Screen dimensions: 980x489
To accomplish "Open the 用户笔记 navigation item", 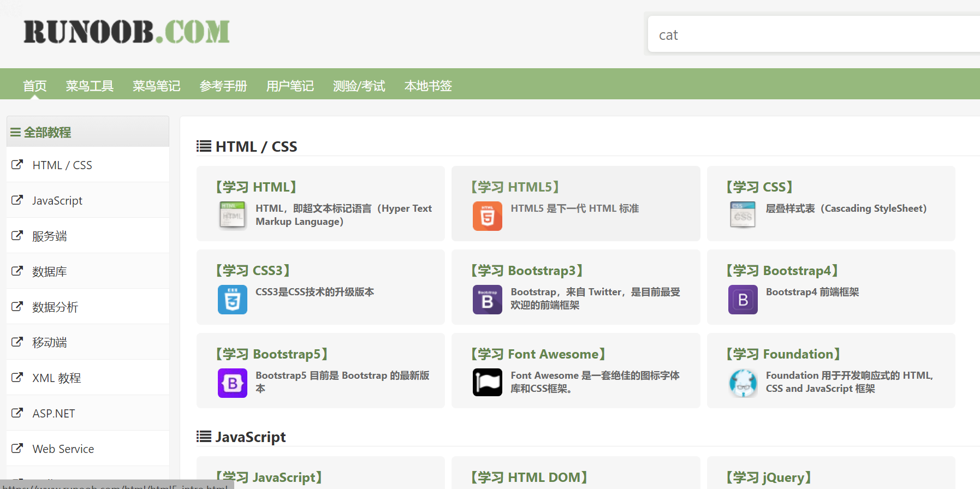I will pos(290,86).
